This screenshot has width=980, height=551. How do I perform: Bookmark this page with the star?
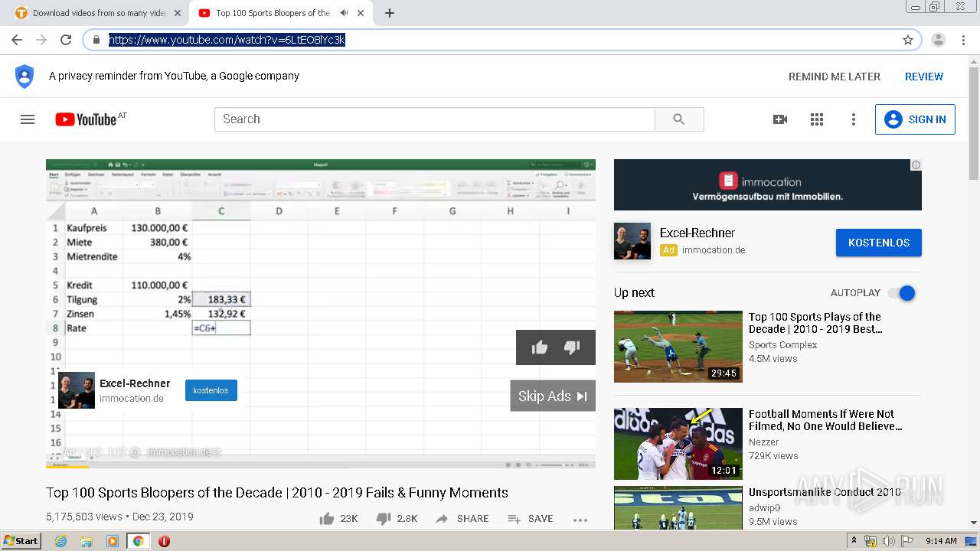(x=908, y=40)
